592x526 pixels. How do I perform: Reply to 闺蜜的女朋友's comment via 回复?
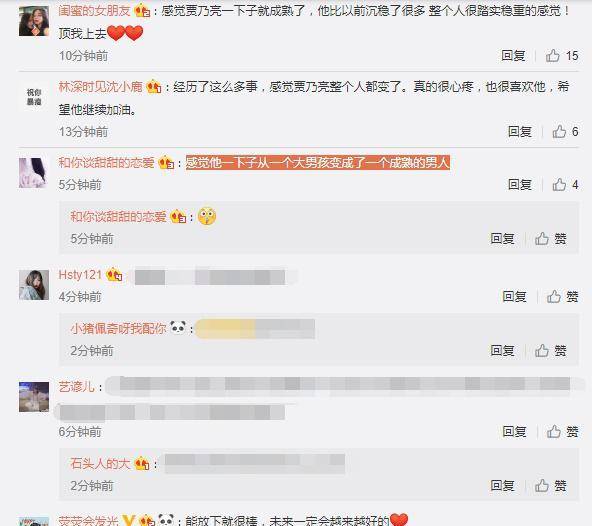point(513,56)
